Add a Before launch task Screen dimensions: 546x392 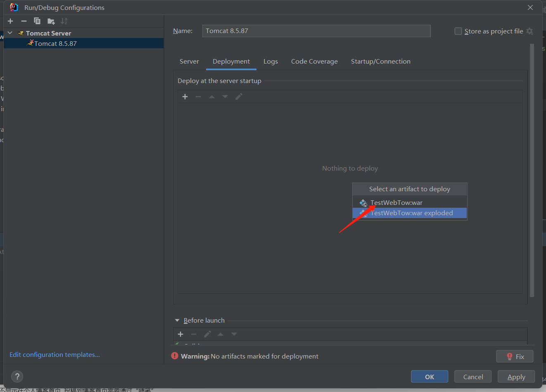(x=180, y=334)
